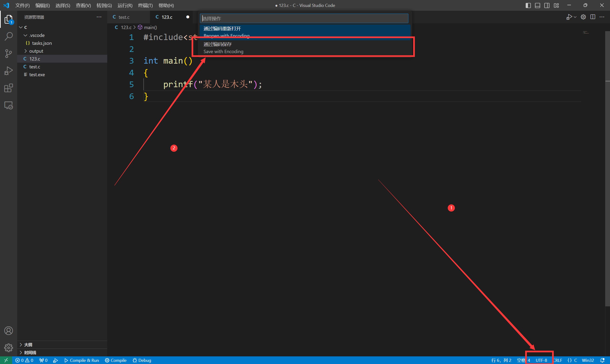Select test.exe file in explorer
610x364 pixels.
point(62,75)
